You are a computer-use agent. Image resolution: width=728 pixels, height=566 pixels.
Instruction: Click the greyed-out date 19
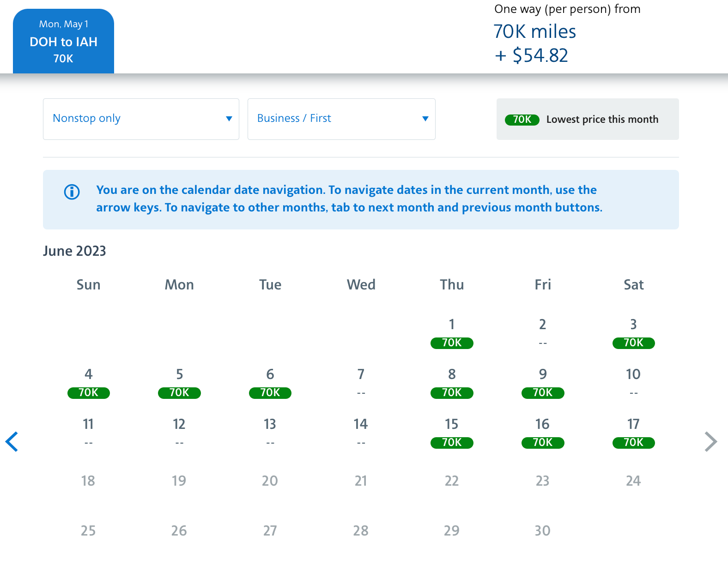(179, 481)
